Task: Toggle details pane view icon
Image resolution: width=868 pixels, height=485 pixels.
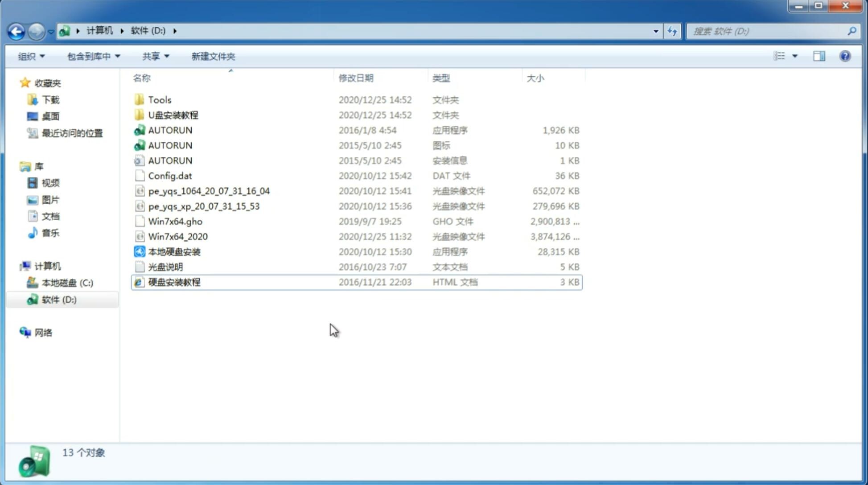Action: click(820, 55)
